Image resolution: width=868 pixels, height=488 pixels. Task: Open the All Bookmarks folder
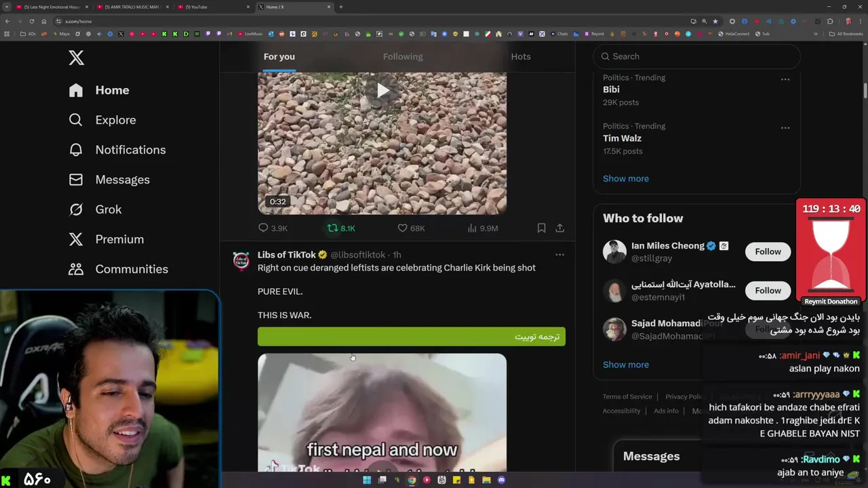coord(846,34)
